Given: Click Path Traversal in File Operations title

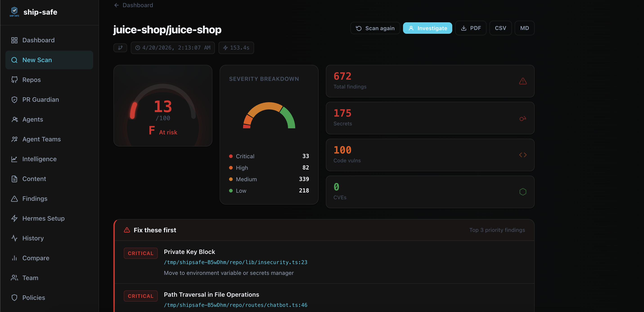Looking at the screenshot, I should [x=212, y=294].
